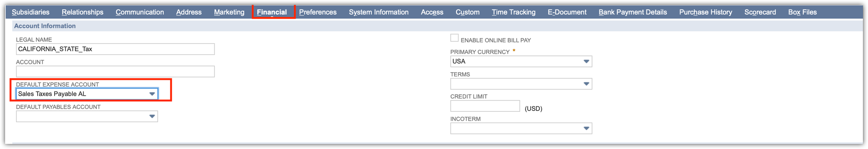Enable the Online Bill Pay checkbox
This screenshot has width=868, height=149.
click(454, 38)
